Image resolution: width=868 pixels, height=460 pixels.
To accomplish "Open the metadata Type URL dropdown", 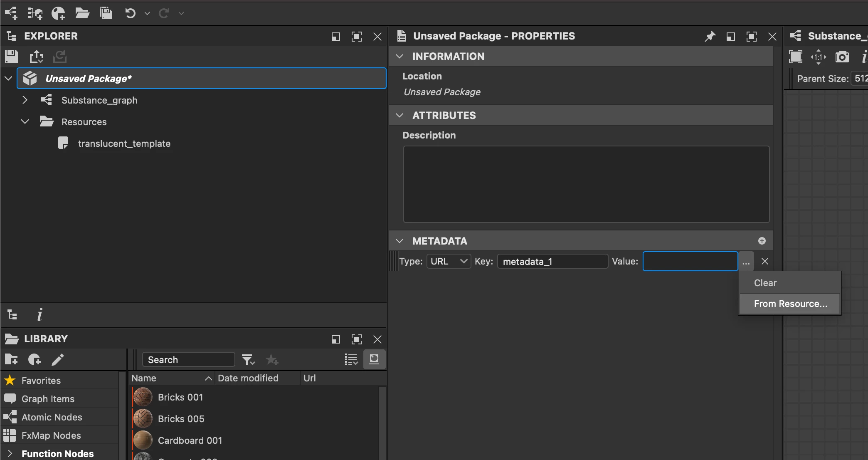I will [x=449, y=262].
